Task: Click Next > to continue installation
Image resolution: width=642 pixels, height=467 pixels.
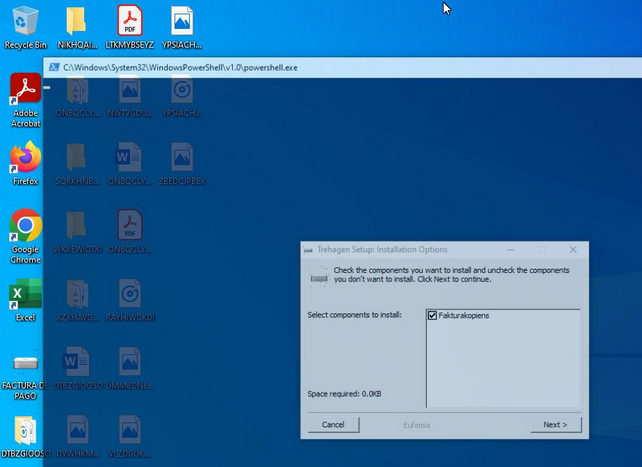Action: [x=556, y=424]
